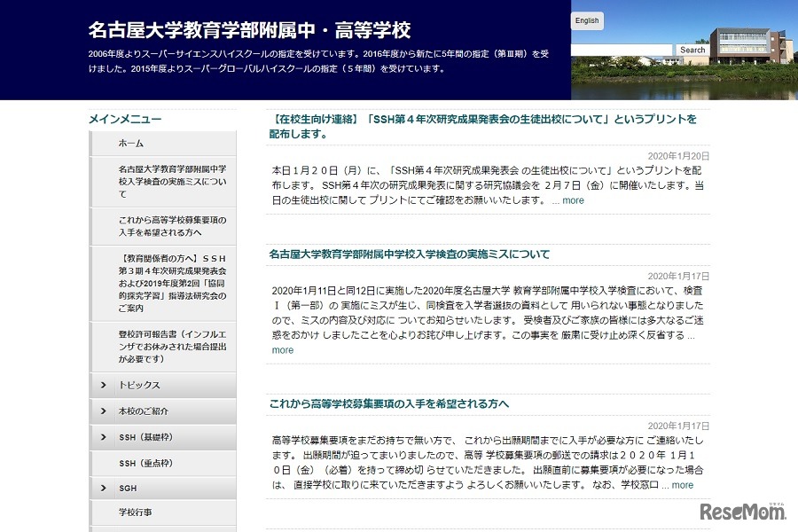Open the English version of the site
Viewport: 798px width, 532px height.
click(x=586, y=20)
